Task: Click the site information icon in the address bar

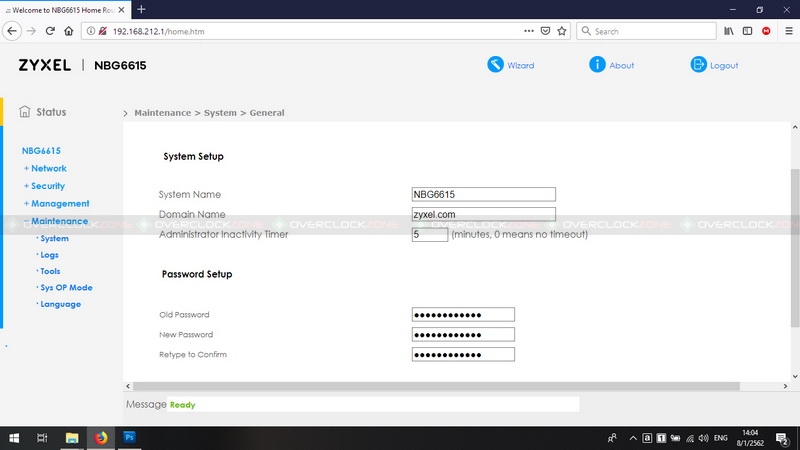Action: point(90,31)
